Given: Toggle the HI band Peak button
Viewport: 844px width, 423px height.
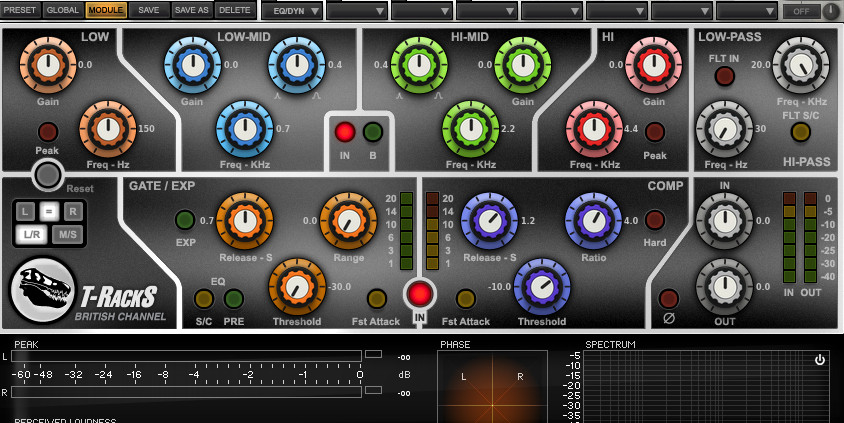Looking at the screenshot, I should [655, 132].
